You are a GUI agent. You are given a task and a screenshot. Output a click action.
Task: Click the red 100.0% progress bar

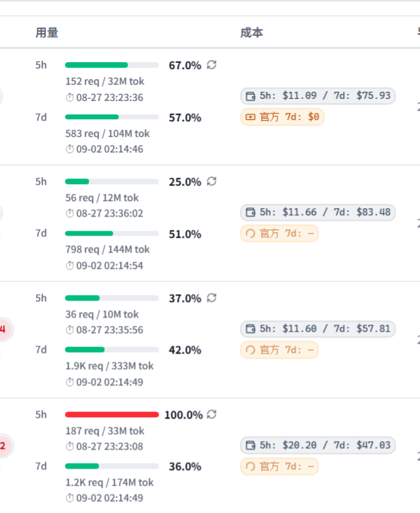pos(112,414)
